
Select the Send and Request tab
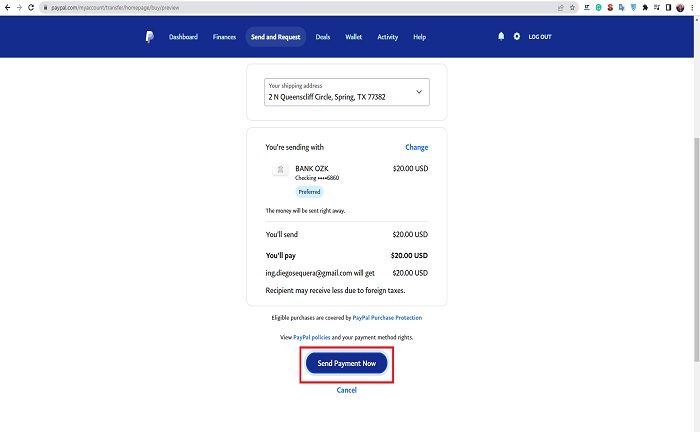coord(275,37)
